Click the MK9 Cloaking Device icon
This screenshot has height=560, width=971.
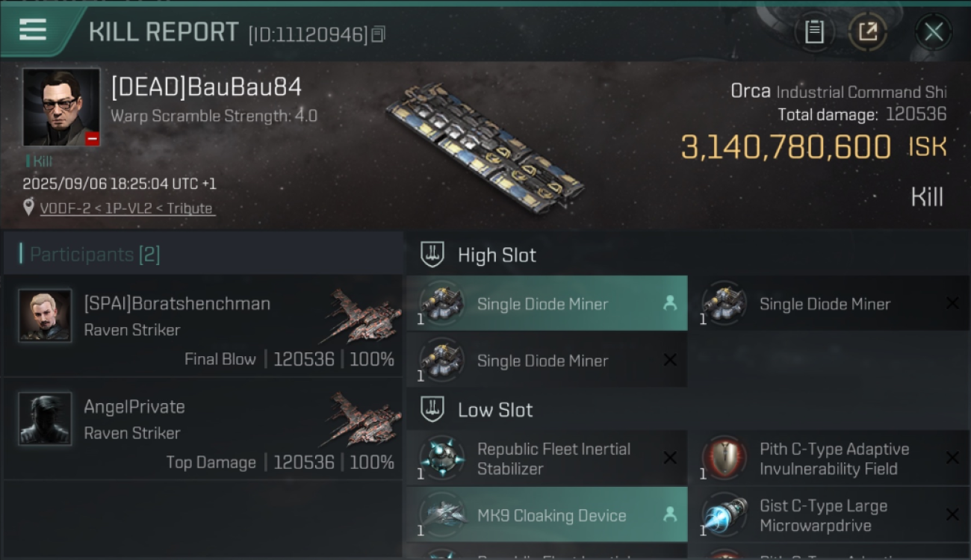click(442, 515)
